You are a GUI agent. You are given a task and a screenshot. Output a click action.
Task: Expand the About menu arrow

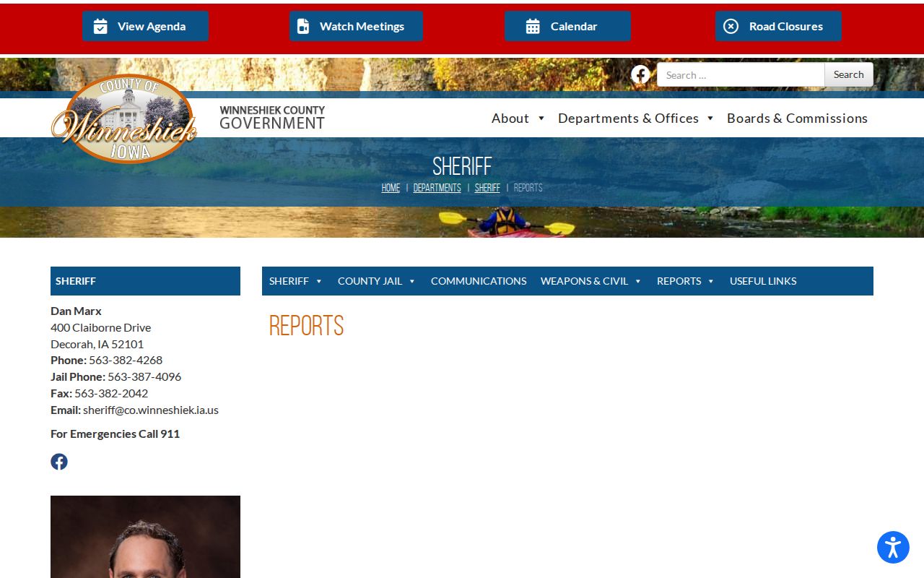coord(541,118)
